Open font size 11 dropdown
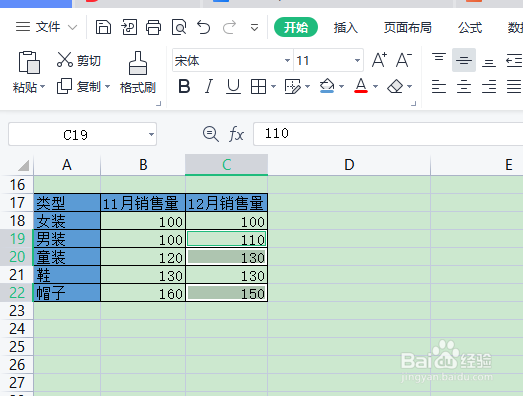523x396 pixels. 357,60
